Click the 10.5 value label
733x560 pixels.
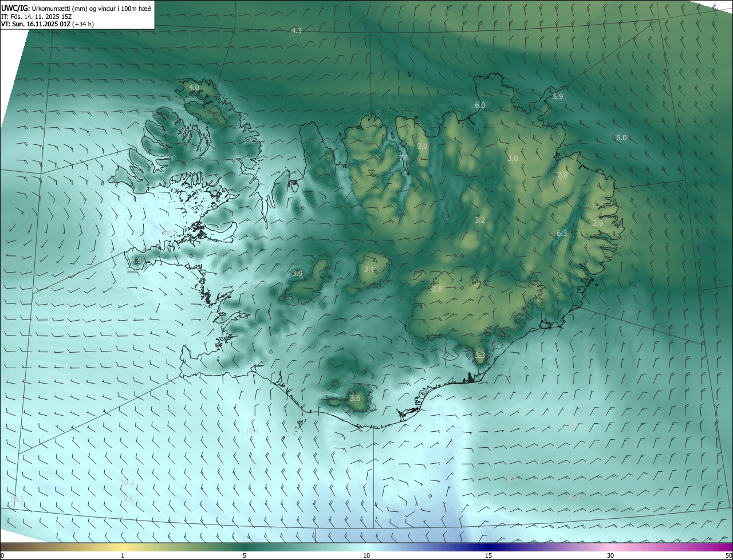[x=170, y=232]
